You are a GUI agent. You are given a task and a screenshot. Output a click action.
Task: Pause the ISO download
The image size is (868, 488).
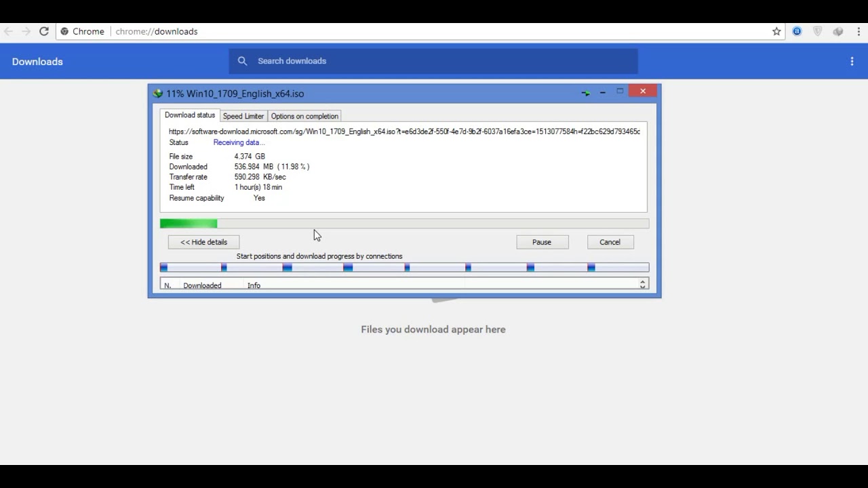[542, 242]
